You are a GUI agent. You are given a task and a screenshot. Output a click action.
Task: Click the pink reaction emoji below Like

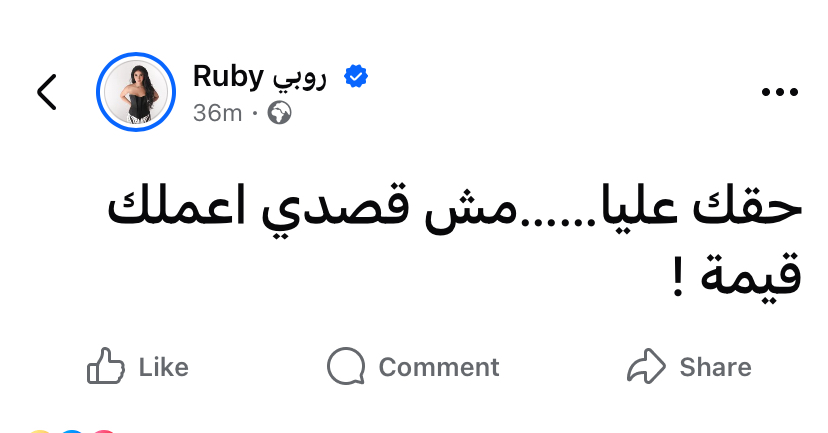coord(104,430)
